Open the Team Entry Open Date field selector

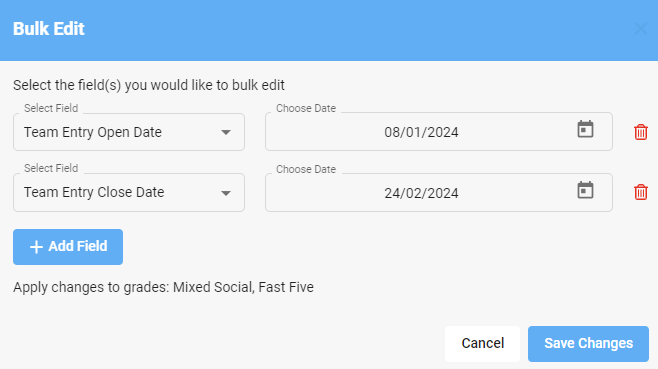click(x=129, y=132)
